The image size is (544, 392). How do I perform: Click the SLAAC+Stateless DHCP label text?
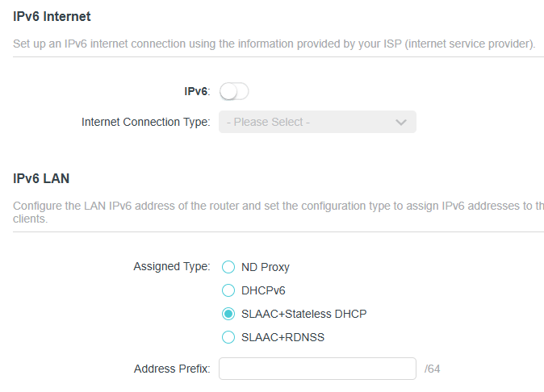303,314
